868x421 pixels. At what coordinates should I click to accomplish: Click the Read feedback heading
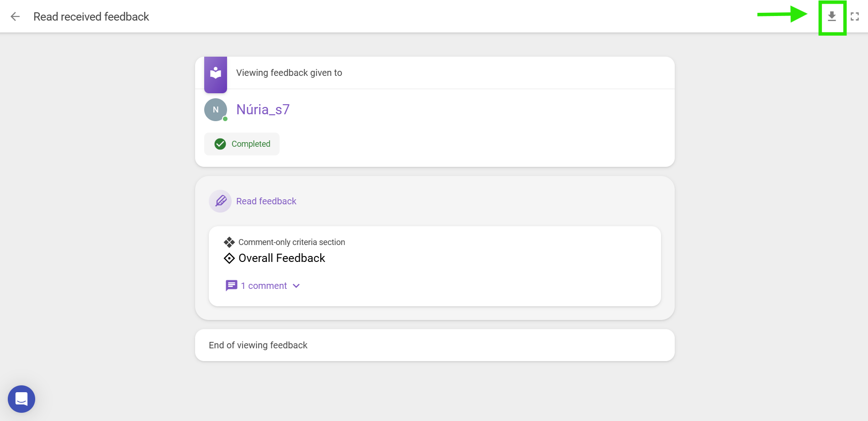tap(266, 201)
